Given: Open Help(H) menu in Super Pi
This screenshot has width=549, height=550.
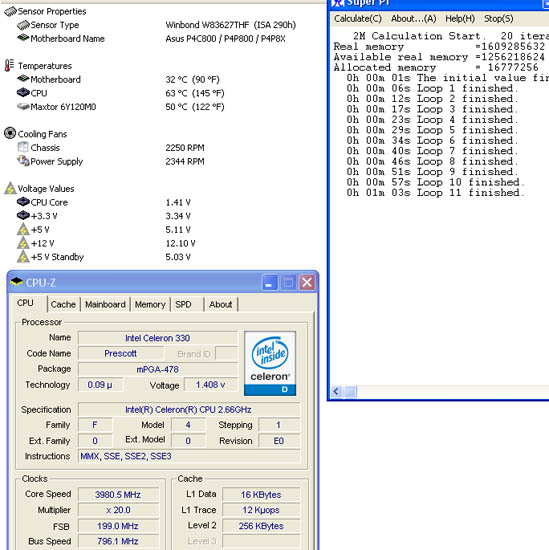Looking at the screenshot, I should click(460, 19).
